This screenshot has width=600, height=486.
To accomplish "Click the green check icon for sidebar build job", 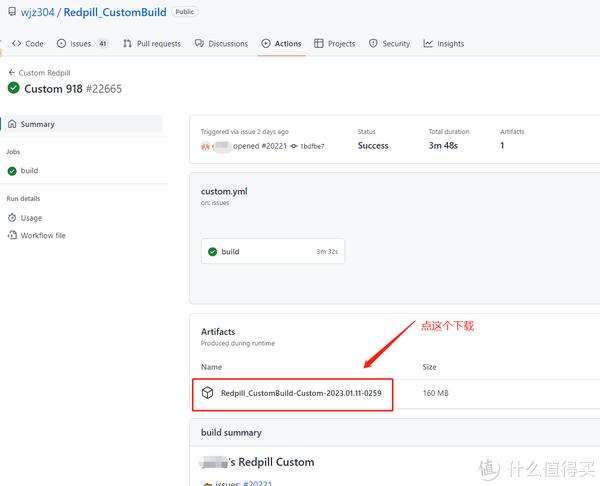I will tap(12, 171).
